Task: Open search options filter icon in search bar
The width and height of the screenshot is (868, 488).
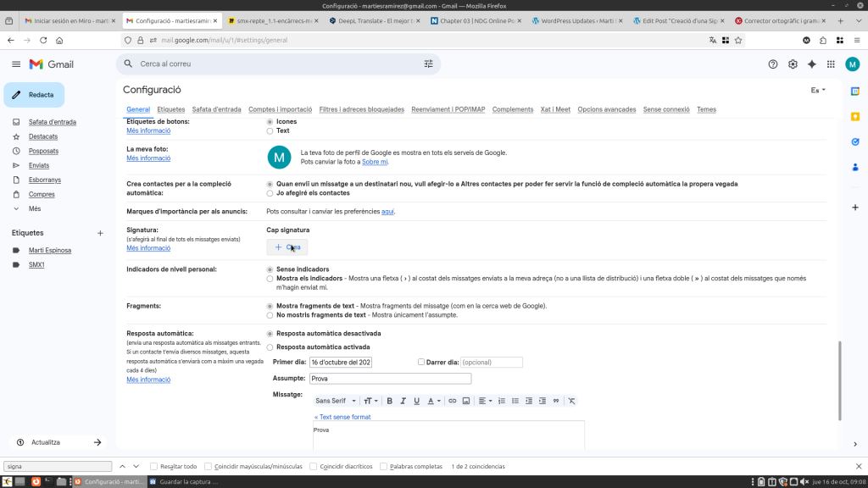Action: pyautogui.click(x=428, y=64)
